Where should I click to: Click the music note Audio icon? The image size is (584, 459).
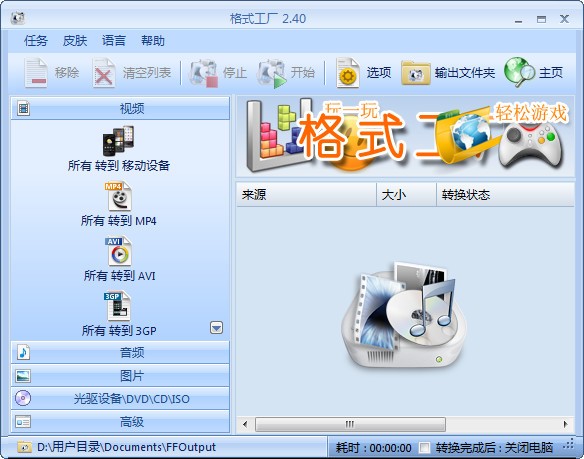23,352
